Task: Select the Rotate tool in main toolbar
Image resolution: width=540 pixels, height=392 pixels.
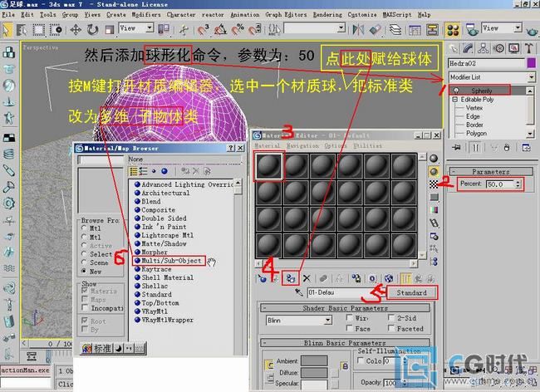Action: (92, 30)
